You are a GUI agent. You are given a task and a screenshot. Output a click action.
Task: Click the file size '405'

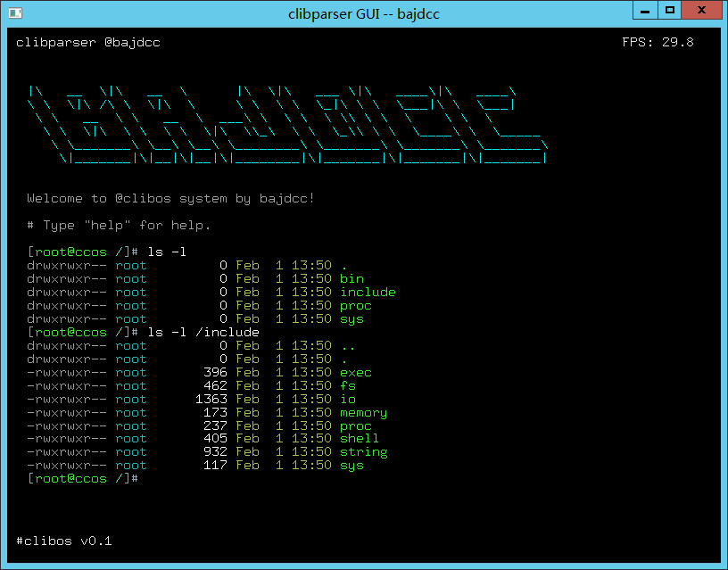click(x=215, y=439)
